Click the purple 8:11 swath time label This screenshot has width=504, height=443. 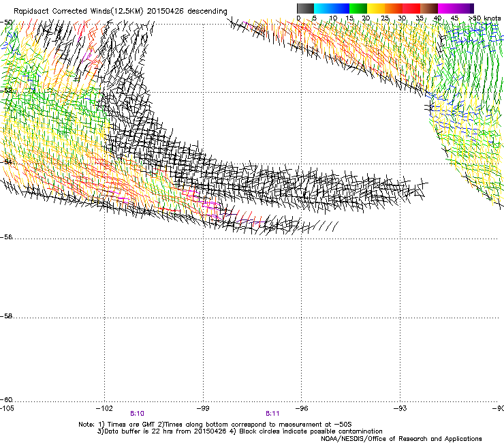tap(272, 414)
